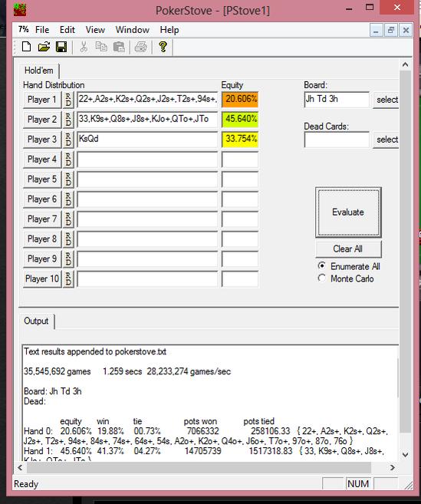
Task: Click the Clear All button
Action: pyautogui.click(x=348, y=249)
